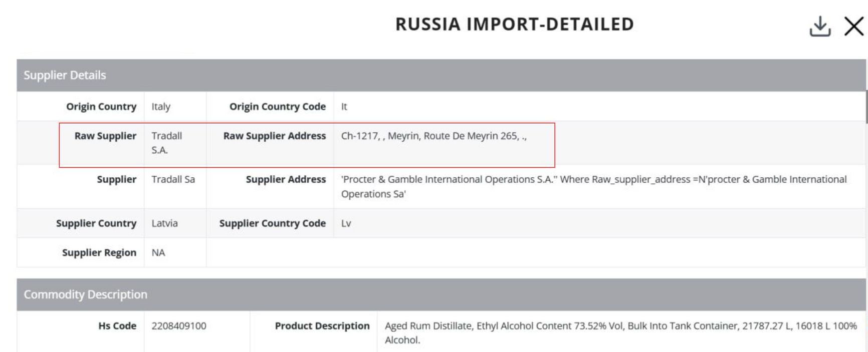Click the Origin Country Code label
Viewport: 868px width, 352px height.
pos(277,107)
